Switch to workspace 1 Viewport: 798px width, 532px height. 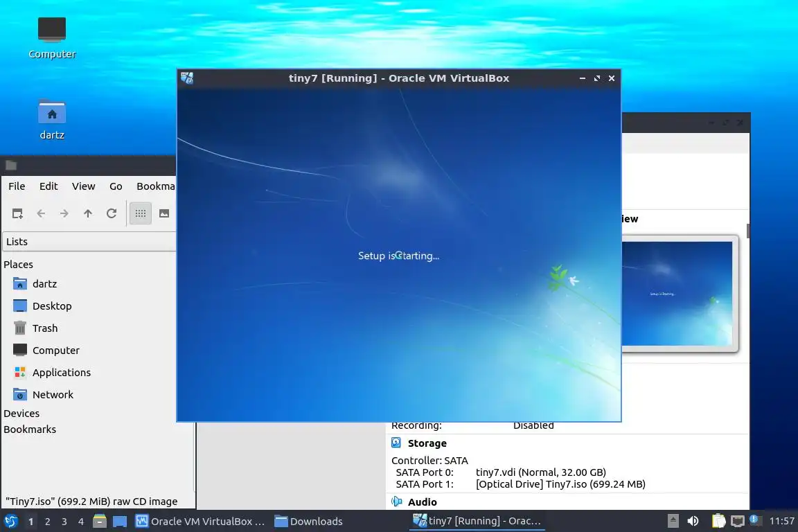tap(31, 522)
